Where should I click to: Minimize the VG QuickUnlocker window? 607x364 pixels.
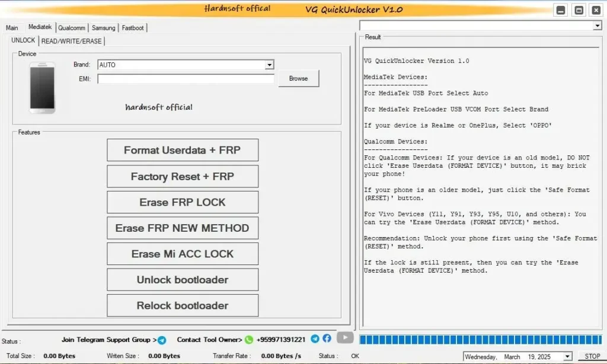[561, 10]
